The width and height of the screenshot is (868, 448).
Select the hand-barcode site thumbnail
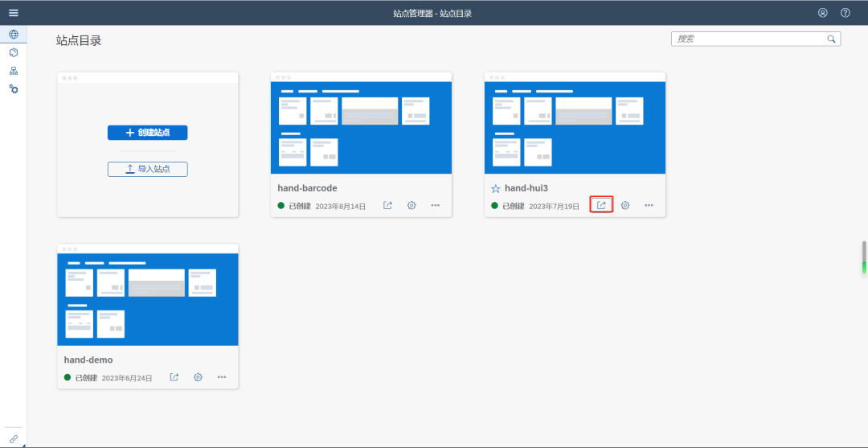pos(361,127)
